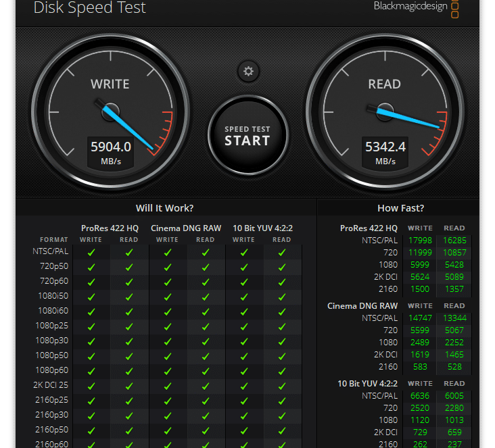Image resolution: width=495 pixels, height=448 pixels.
Task: Click the 1080i50 YUV read checkmark
Action: click(282, 297)
